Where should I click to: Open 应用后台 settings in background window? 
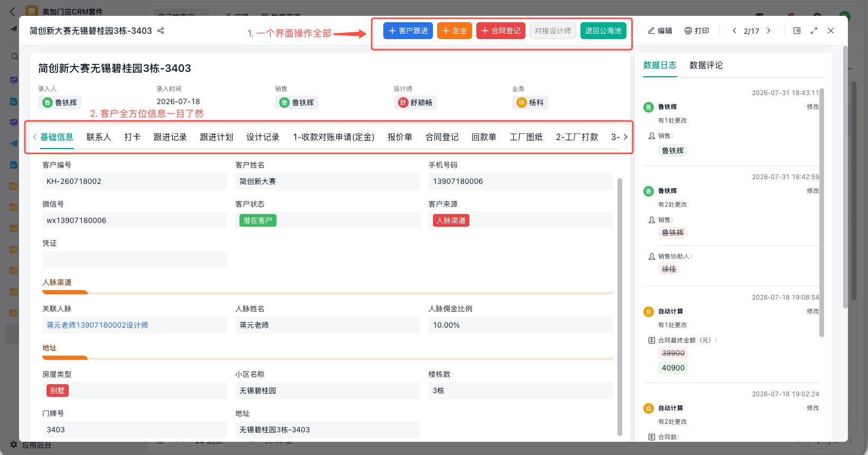click(31, 445)
